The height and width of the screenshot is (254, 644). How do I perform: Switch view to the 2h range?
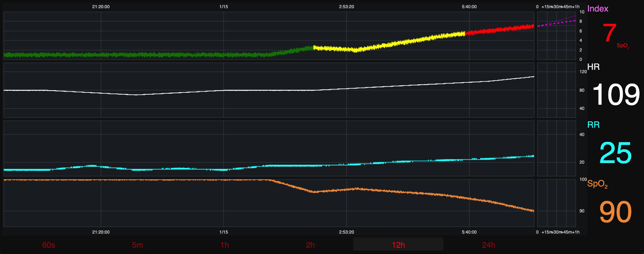pyautogui.click(x=310, y=245)
